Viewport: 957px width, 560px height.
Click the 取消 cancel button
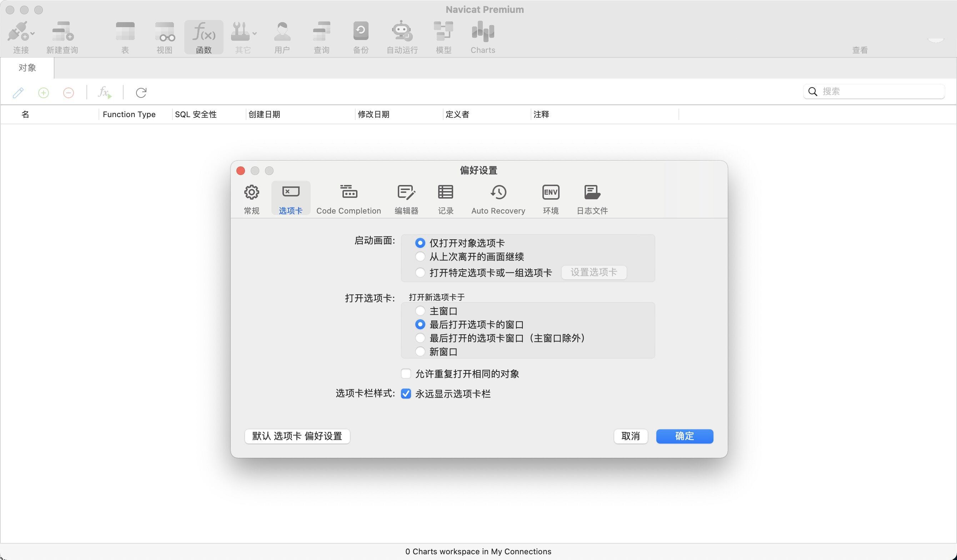click(630, 436)
